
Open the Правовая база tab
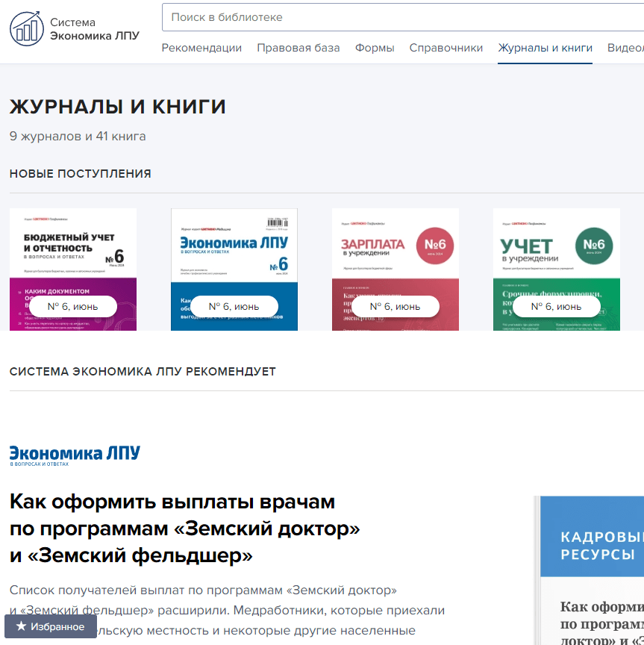click(x=298, y=48)
